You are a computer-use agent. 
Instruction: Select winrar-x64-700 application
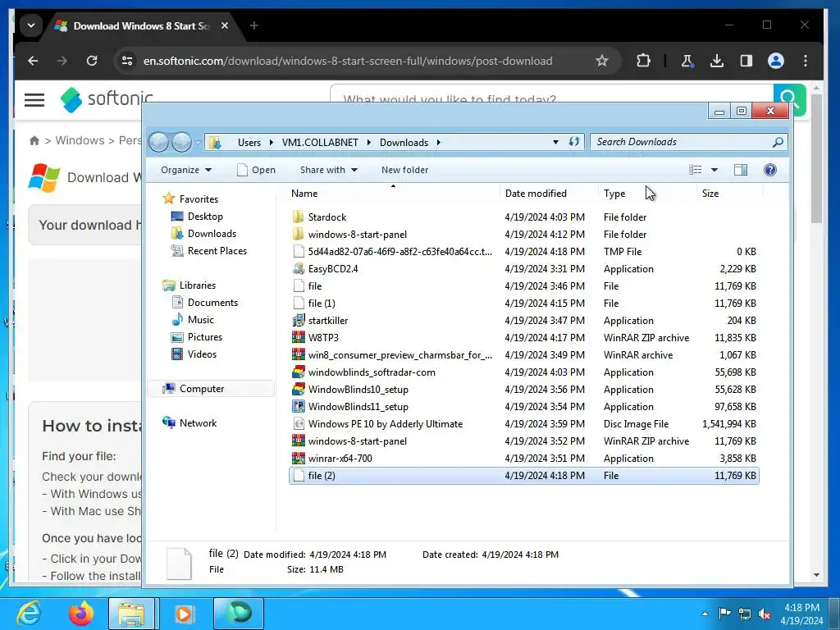524,458
